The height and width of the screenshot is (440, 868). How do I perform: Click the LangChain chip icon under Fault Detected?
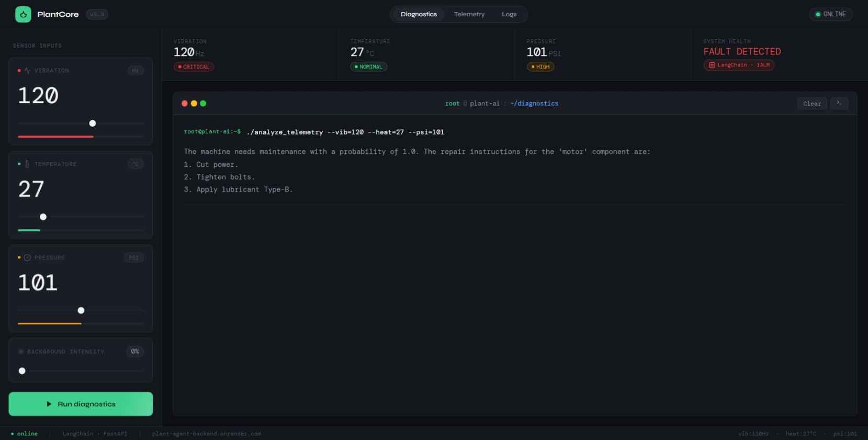[712, 65]
